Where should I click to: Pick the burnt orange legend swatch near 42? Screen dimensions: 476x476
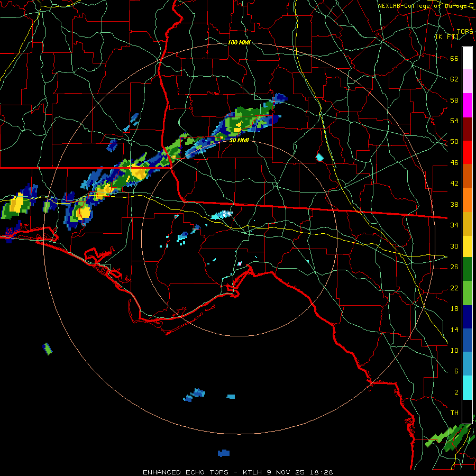click(467, 176)
